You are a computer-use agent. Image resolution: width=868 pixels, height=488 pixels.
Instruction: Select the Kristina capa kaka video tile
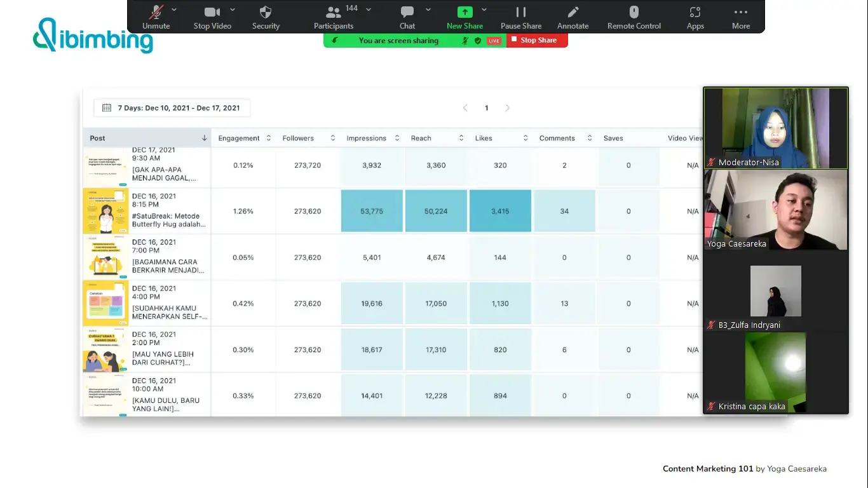pos(775,372)
